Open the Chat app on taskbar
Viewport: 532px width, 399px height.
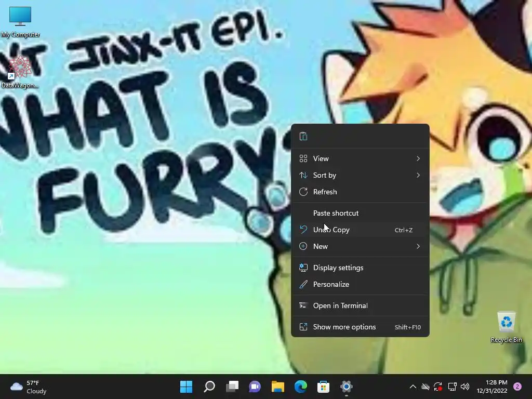[255, 387]
